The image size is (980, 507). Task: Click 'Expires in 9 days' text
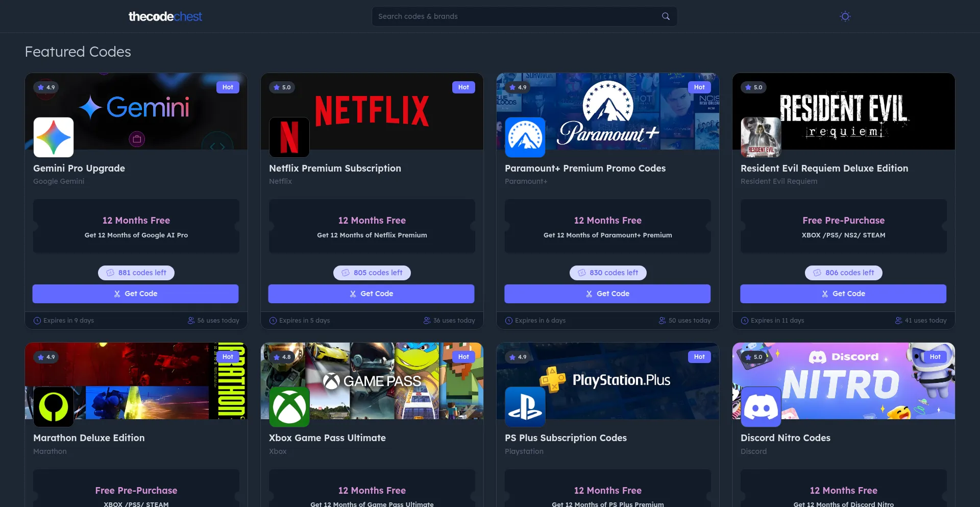tap(68, 321)
